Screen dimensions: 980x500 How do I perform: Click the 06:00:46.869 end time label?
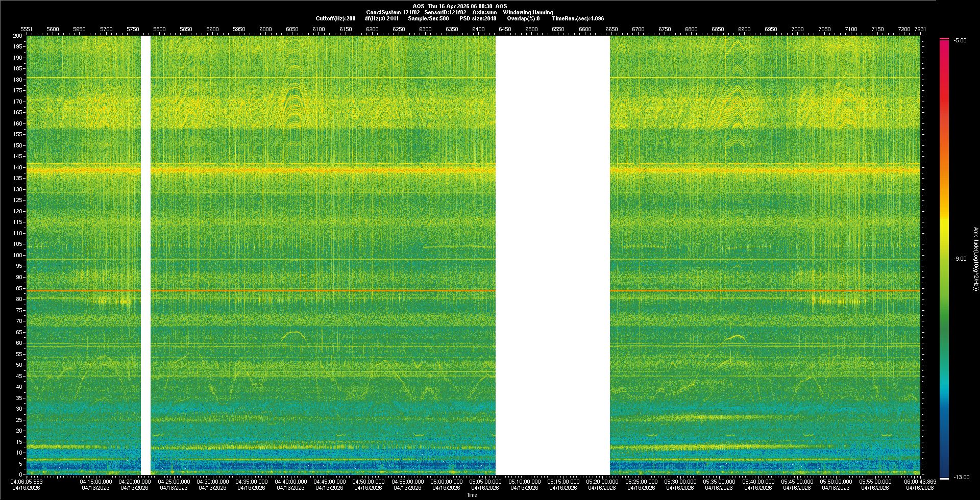tap(920, 482)
